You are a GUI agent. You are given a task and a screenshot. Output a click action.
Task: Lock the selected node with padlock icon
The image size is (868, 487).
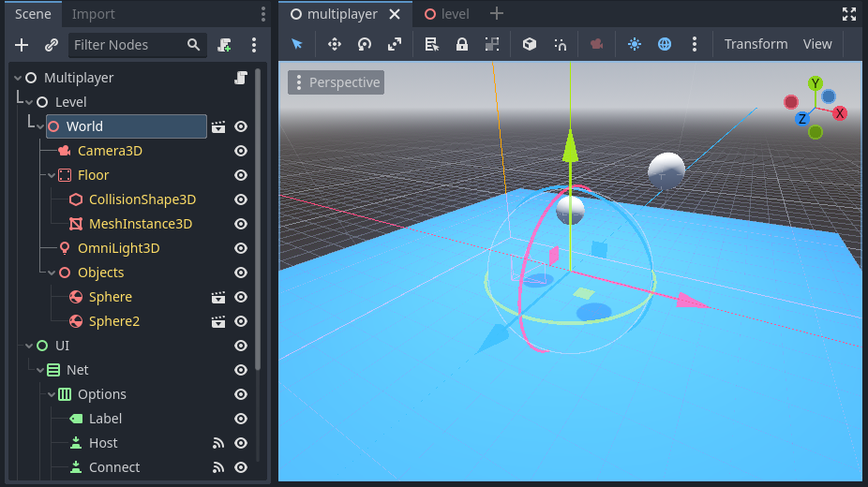[x=462, y=44]
